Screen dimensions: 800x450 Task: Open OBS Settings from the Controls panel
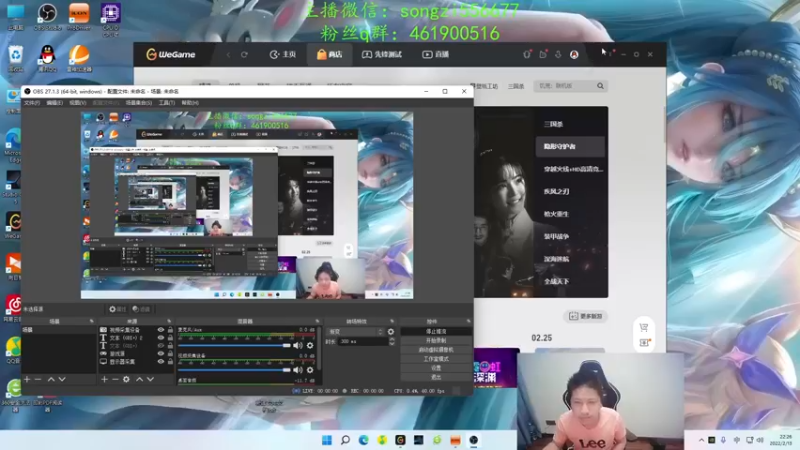[x=436, y=368]
